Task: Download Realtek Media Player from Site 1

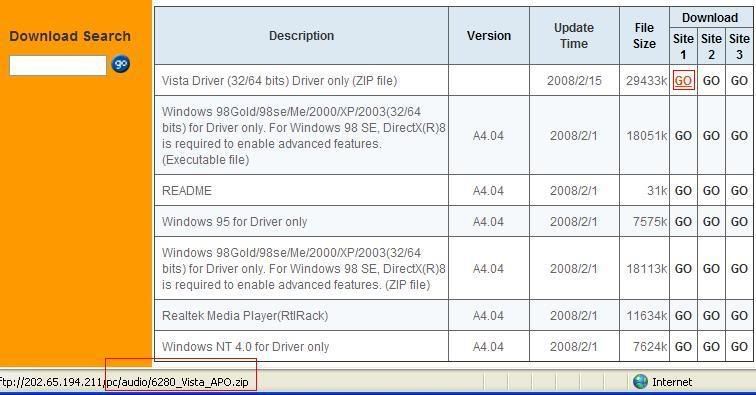Action: click(x=683, y=315)
